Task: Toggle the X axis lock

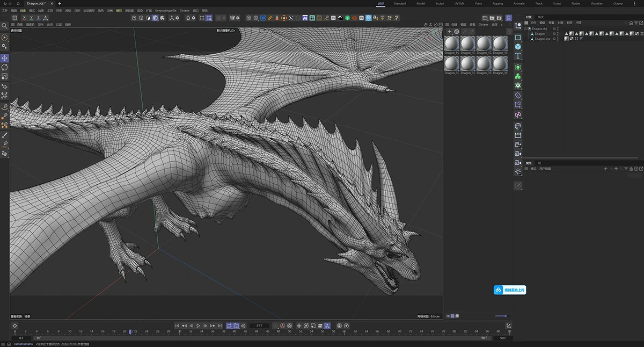Action: coord(24,18)
